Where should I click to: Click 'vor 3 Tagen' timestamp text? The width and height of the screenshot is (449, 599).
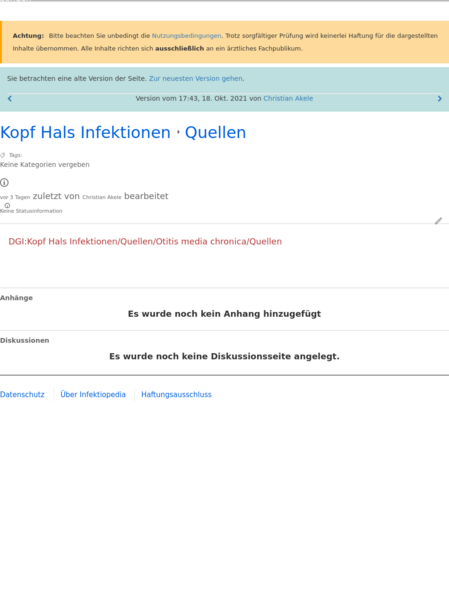(x=15, y=197)
